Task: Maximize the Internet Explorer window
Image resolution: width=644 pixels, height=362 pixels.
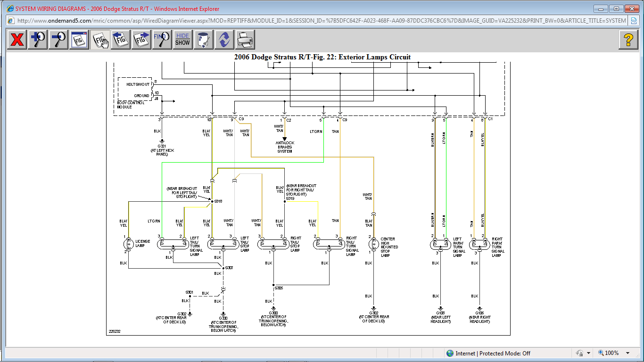Action: coord(616,8)
